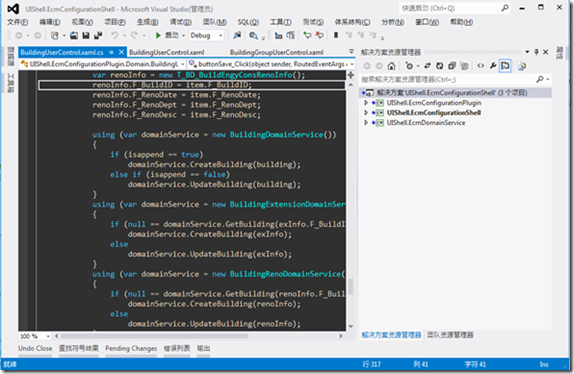
Task: Toggle auto-hide pin of Solution Explorer
Action: 536,52
